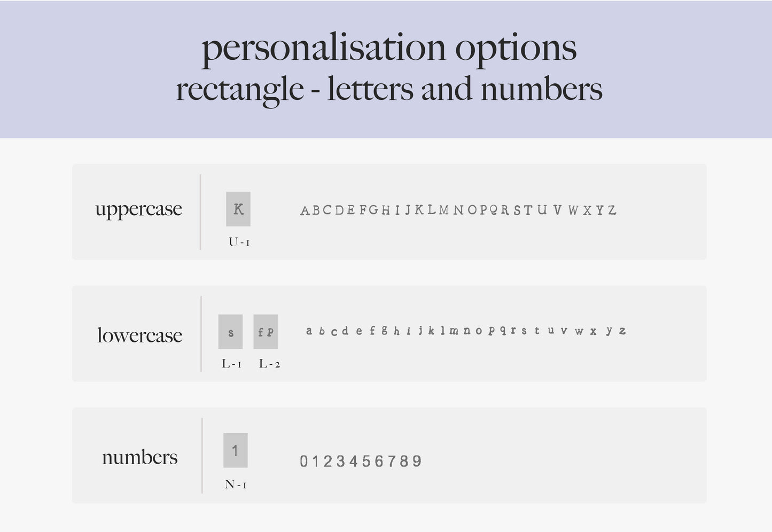Select the lowercase row heading
772x532 pixels.
[x=139, y=335]
